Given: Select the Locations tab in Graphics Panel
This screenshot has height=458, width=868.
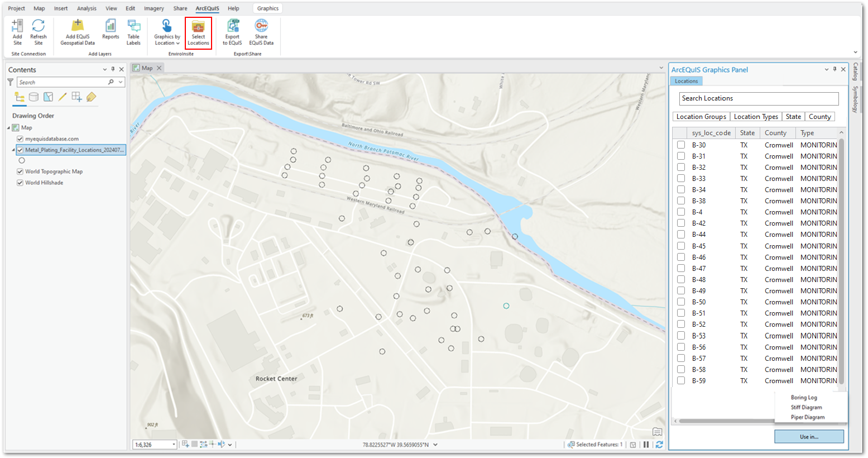Looking at the screenshot, I should (686, 81).
